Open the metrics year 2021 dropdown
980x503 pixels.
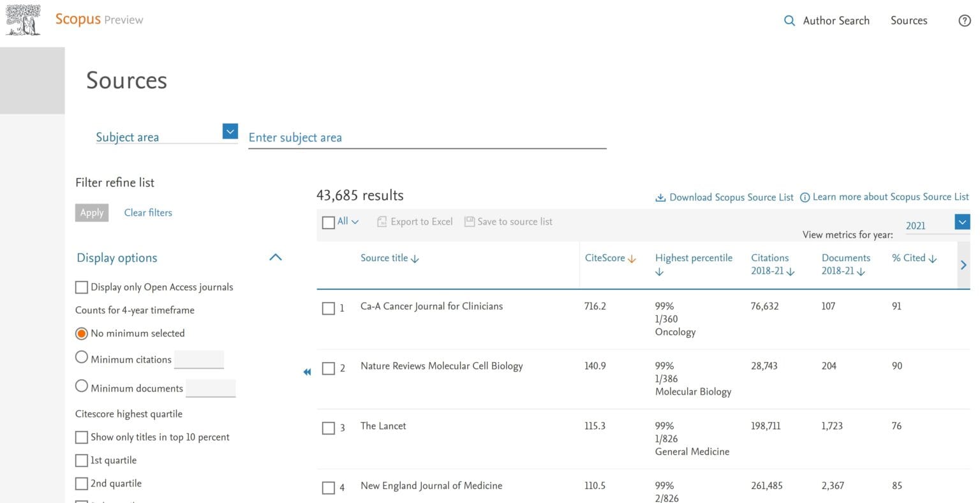962,221
